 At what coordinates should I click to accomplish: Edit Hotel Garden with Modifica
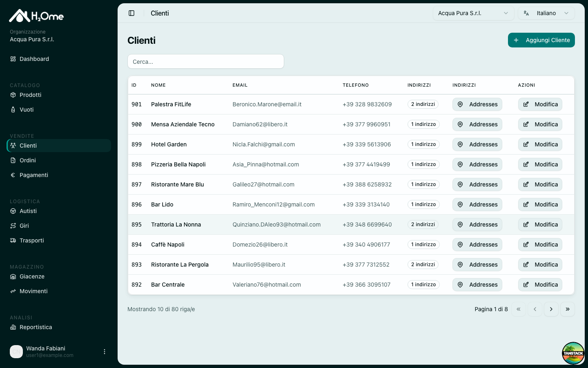[x=540, y=144]
